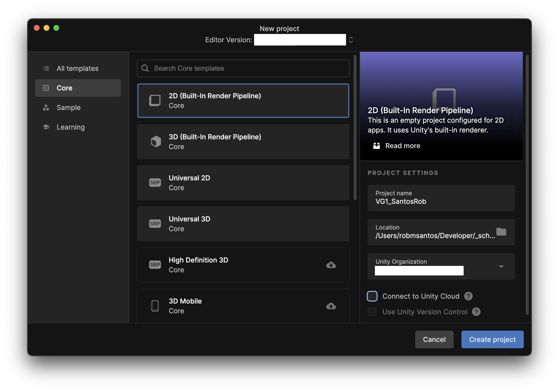The height and width of the screenshot is (392, 559).
Task: Click the folder icon in the Location field
Action: click(x=501, y=232)
